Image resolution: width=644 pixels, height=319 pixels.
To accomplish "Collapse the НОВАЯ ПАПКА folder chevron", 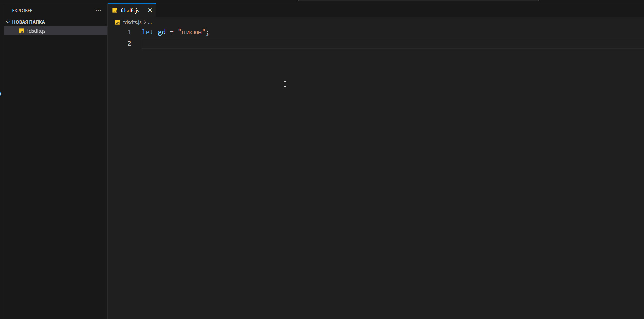I will (8, 22).
